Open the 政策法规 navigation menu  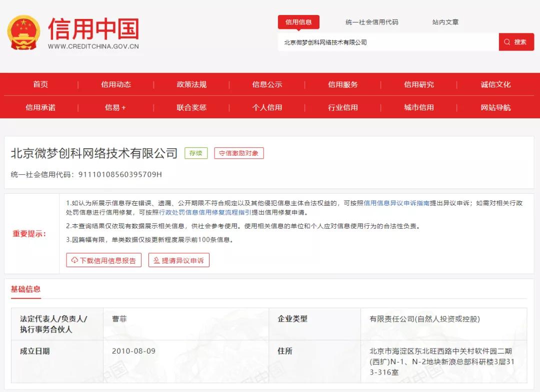coord(191,84)
